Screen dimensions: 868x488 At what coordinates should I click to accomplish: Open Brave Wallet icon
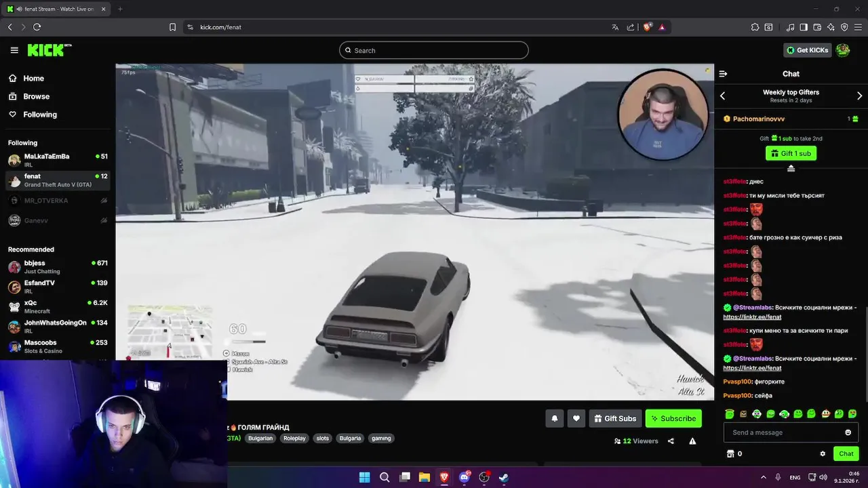pos(817,27)
